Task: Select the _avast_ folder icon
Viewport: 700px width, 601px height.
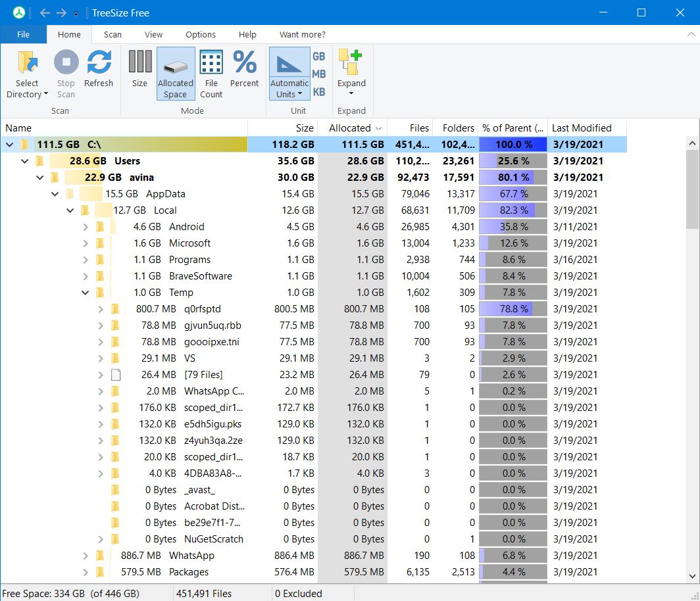Action: tap(115, 490)
